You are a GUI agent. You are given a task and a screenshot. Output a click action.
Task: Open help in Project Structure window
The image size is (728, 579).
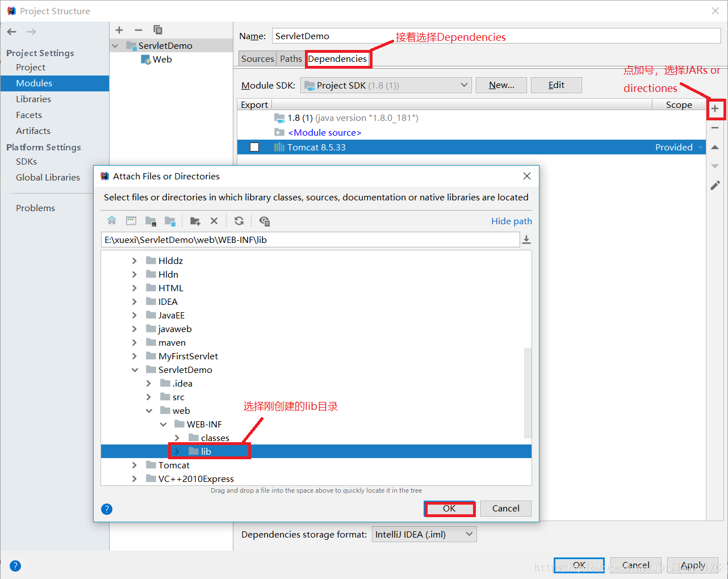coord(15,566)
